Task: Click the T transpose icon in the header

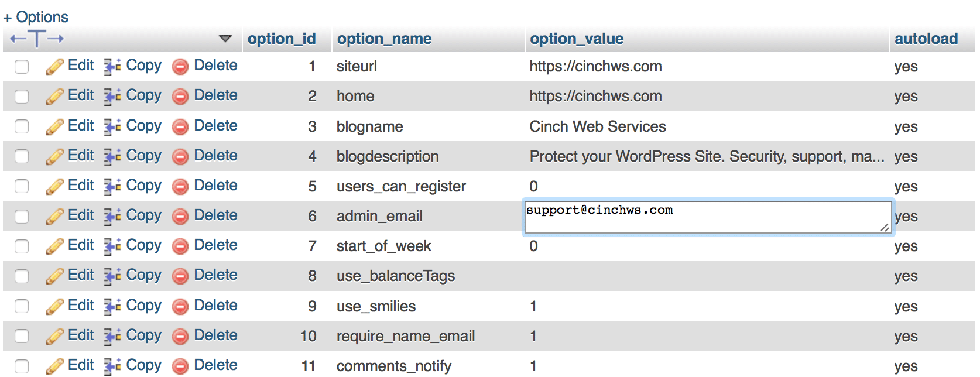Action: (x=36, y=38)
